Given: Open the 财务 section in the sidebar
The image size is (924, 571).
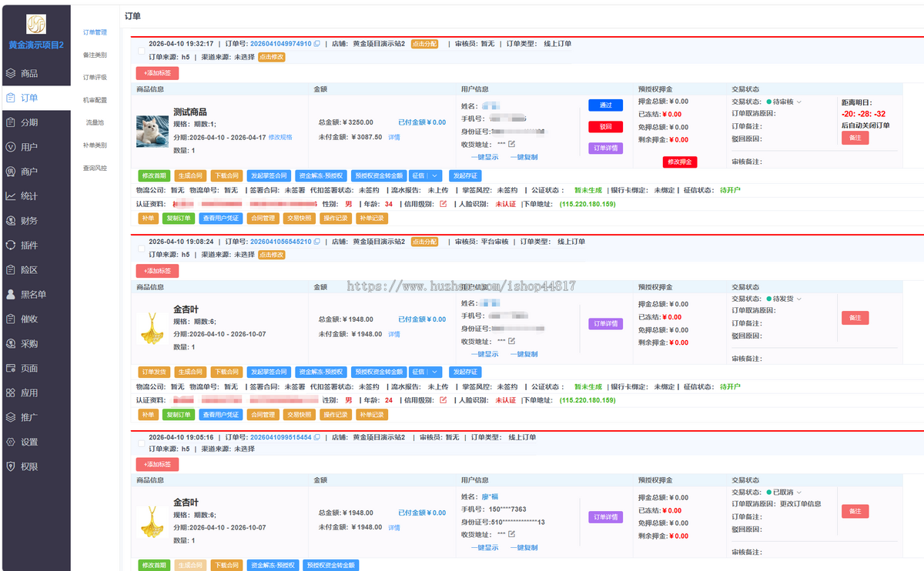Looking at the screenshot, I should click(x=35, y=221).
